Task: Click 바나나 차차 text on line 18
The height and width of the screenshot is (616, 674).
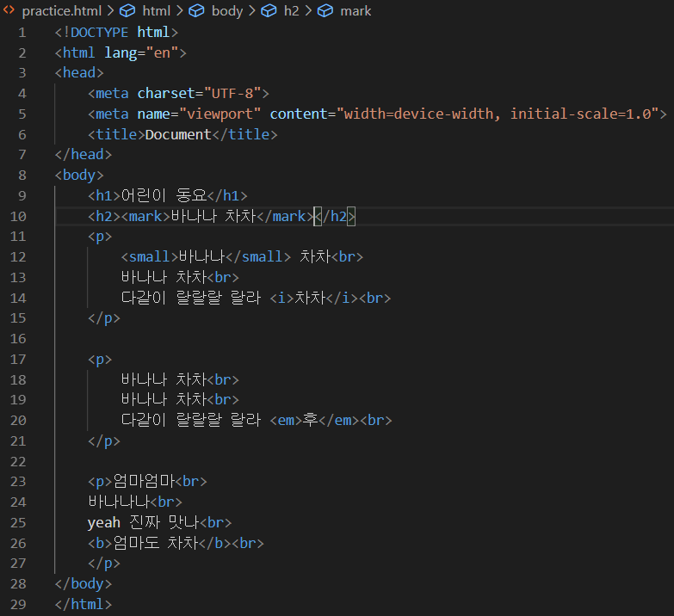Action: click(x=164, y=379)
